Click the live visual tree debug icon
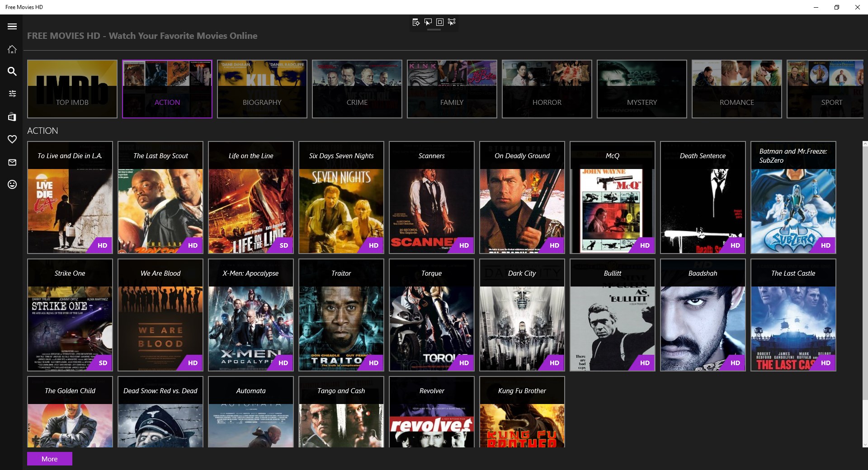 416,22
